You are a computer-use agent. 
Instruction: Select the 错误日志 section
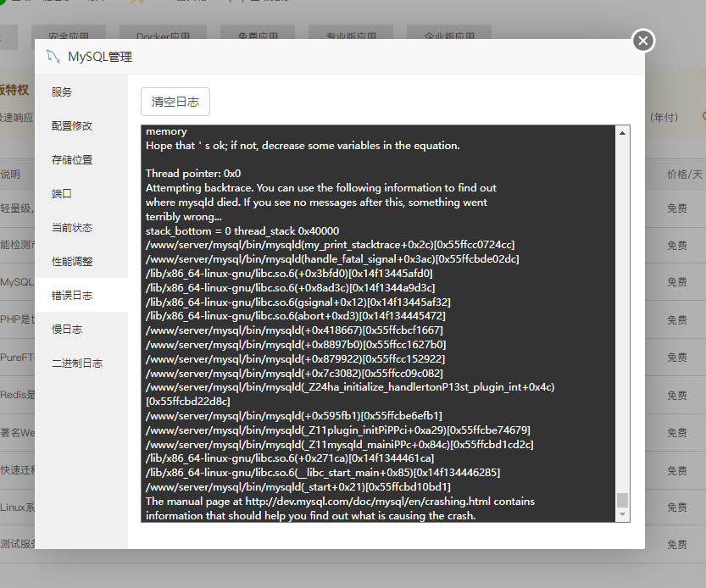point(81,296)
